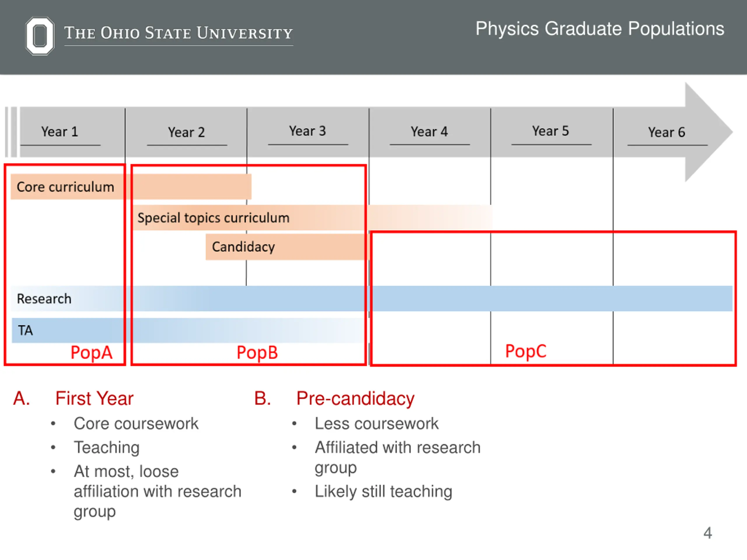Viewport: 747px width, 560px height.
Task: Click the PopA label
Action: [x=91, y=353]
